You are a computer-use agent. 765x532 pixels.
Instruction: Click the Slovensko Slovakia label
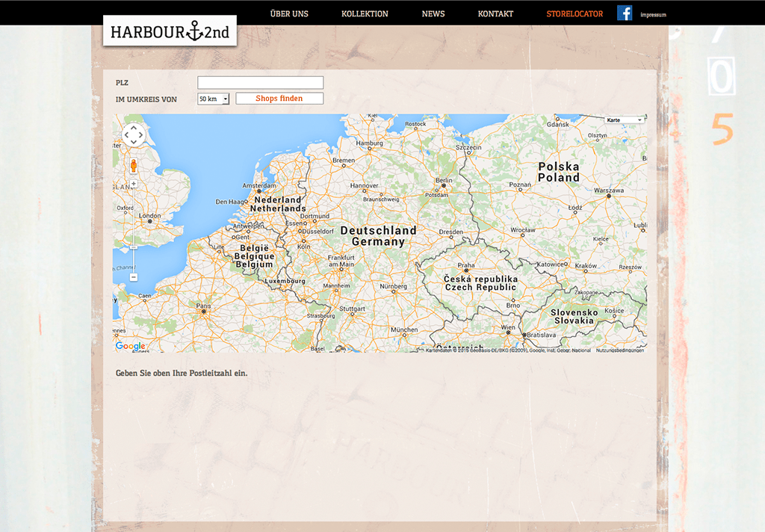[x=574, y=316]
